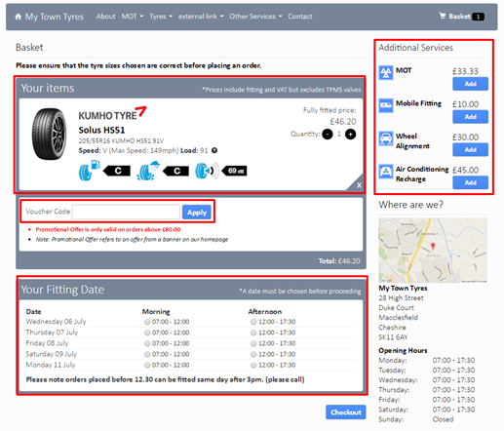504x431 pixels.
Task: Select Wednesday 06 July morning slot
Action: point(147,322)
